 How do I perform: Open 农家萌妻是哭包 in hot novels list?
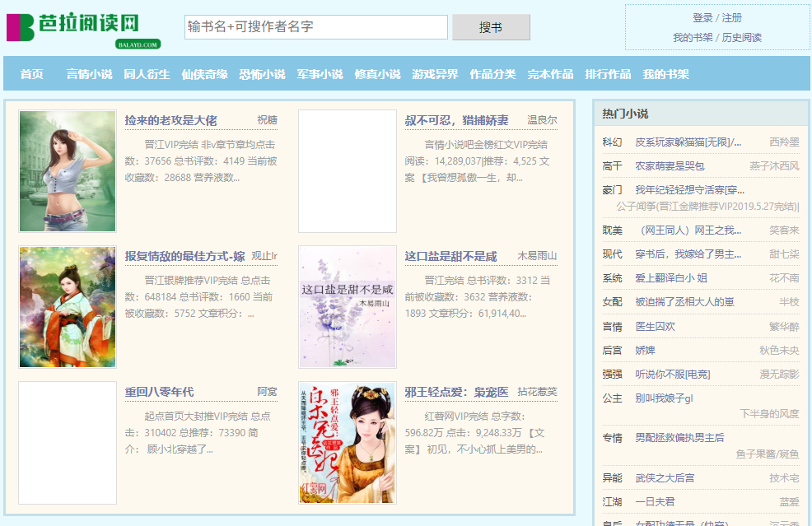tap(670, 166)
